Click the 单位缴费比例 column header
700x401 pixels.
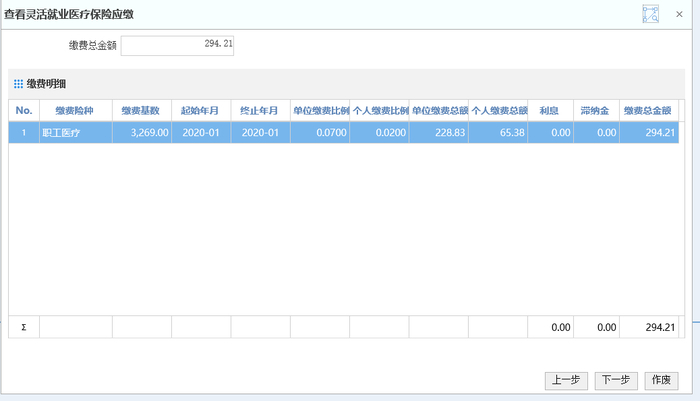(x=320, y=109)
